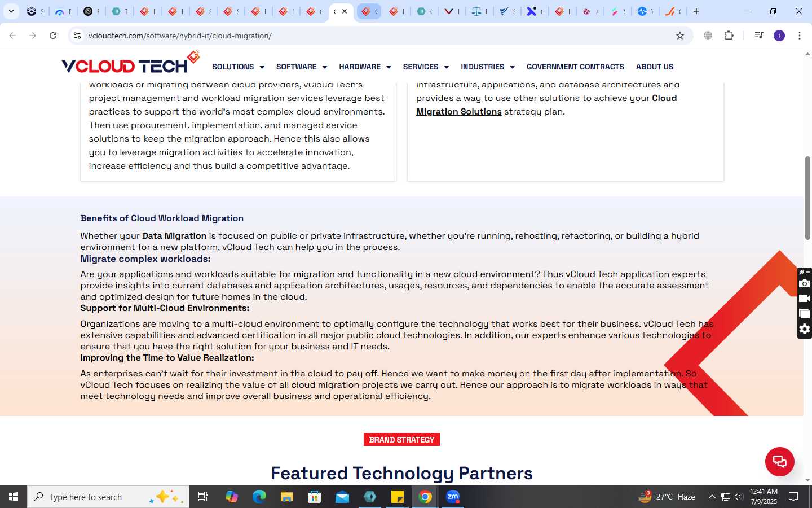Open the network icon in system tray

click(x=726, y=497)
